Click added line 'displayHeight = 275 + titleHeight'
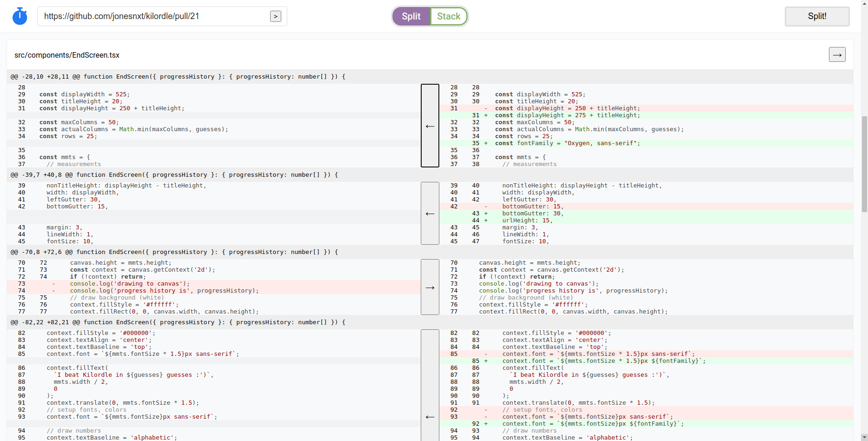868x441 pixels. (x=646, y=115)
